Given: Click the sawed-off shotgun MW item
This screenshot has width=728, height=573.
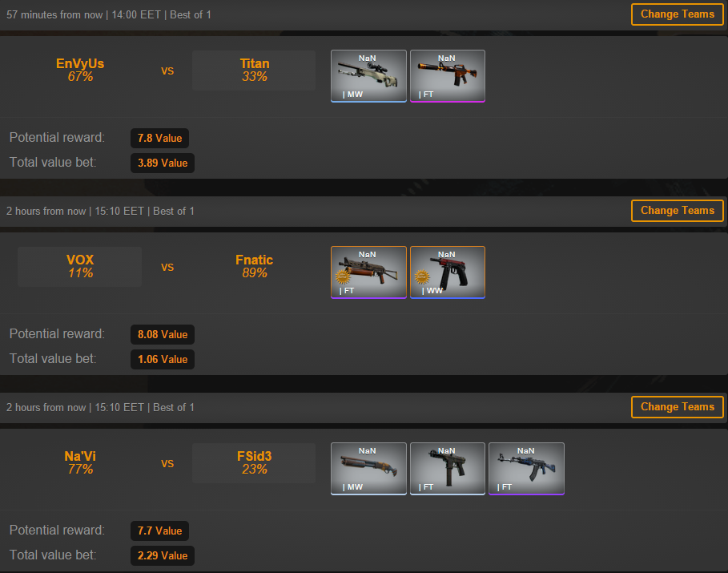Looking at the screenshot, I should (x=368, y=469).
